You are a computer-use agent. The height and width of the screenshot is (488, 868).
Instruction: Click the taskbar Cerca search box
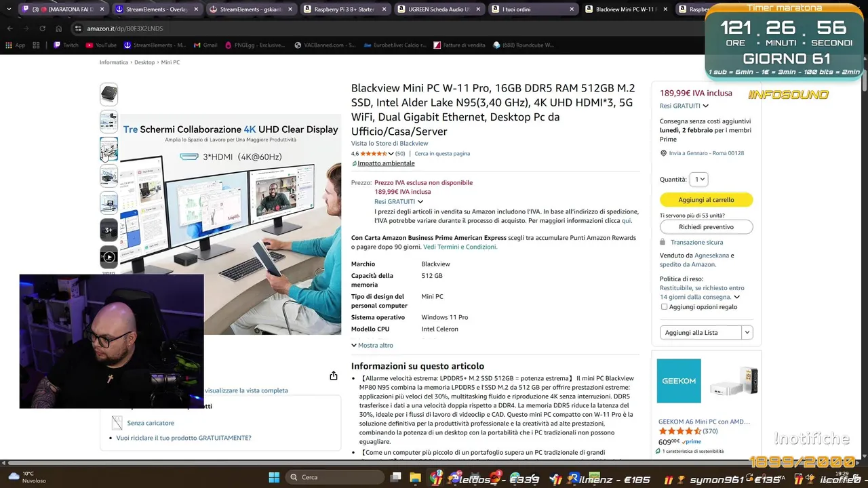[334, 477]
